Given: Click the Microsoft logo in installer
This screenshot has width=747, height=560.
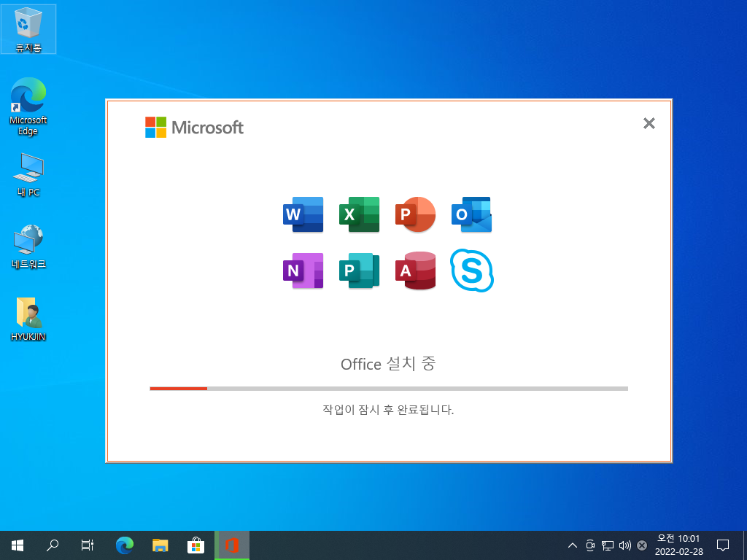Looking at the screenshot, I should tap(194, 127).
